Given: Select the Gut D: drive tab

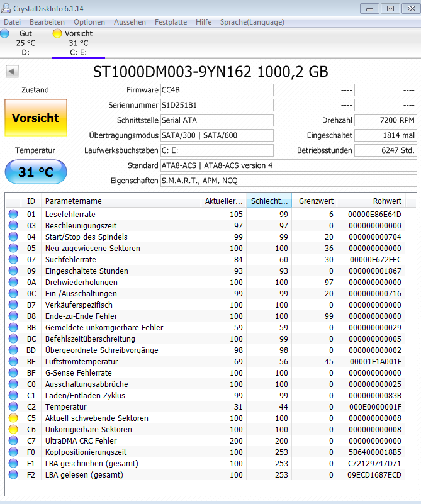Looking at the screenshot, I should 26,43.
